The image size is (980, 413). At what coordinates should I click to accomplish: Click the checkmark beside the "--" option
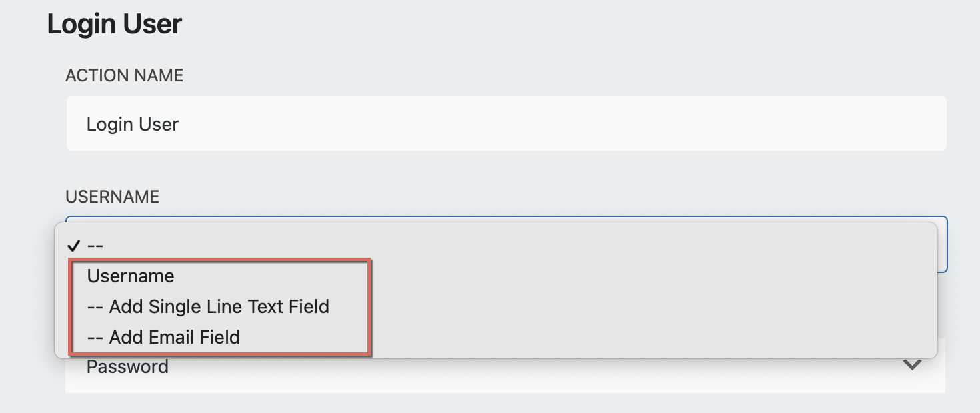click(x=74, y=246)
